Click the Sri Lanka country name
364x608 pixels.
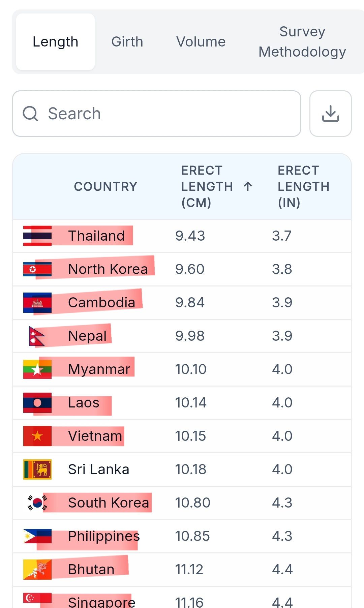click(98, 469)
